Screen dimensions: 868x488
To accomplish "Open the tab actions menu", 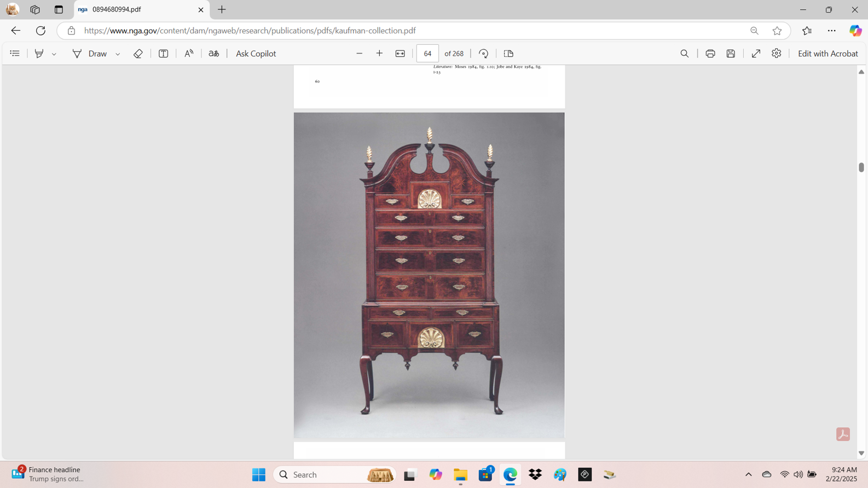I will click(59, 10).
